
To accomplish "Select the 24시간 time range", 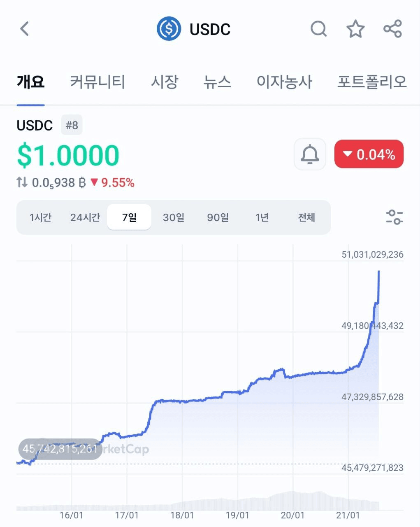I will [85, 217].
